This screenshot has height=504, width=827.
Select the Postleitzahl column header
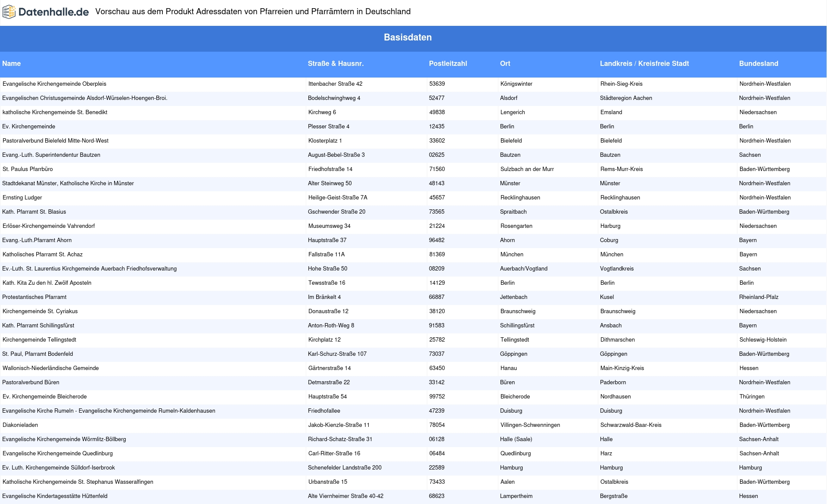click(448, 64)
